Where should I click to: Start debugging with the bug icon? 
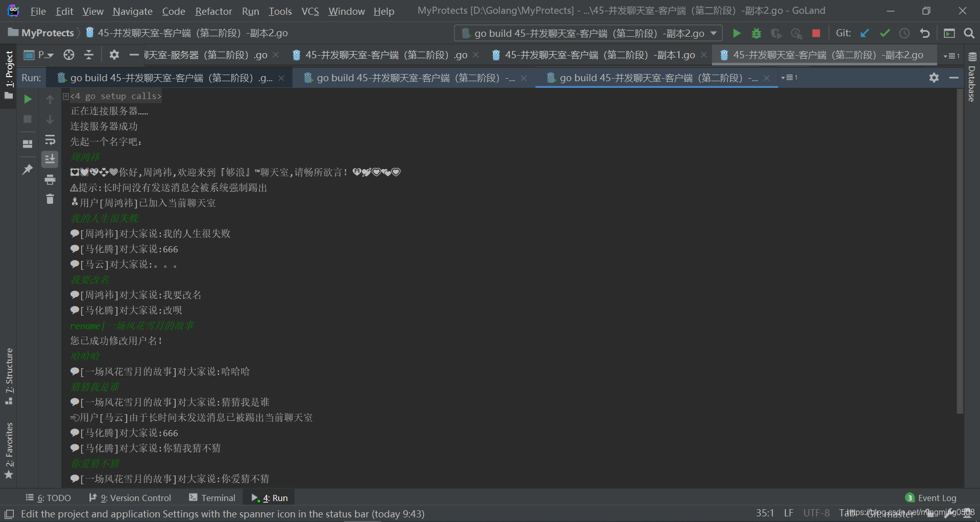point(756,33)
